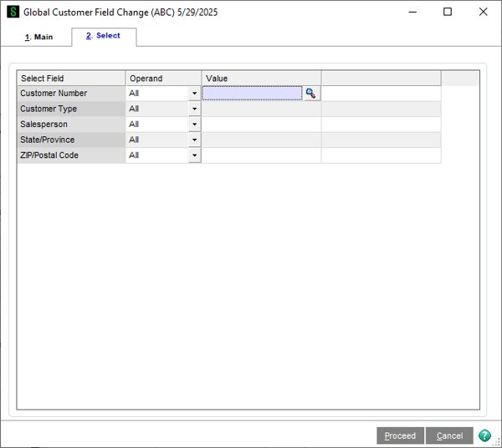Viewport: 502px width, 448px height.
Task: Click the Salesperson value cell
Action: 261,125
